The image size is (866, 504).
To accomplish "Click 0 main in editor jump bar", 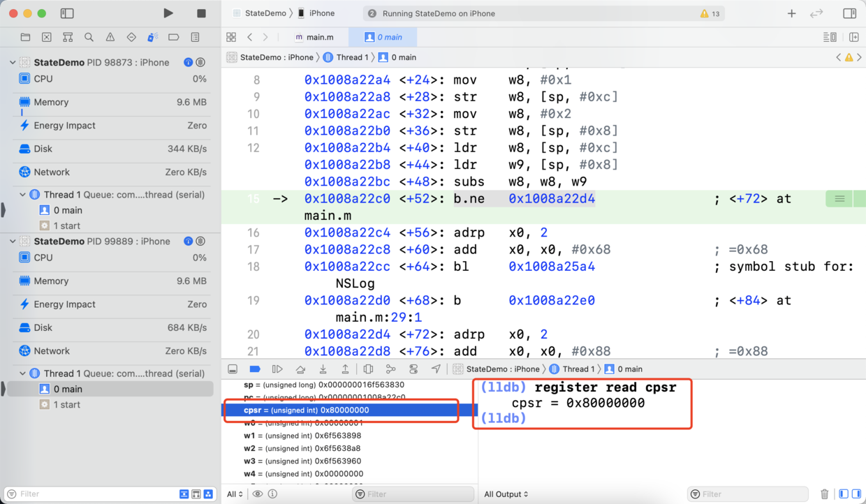I will click(x=397, y=57).
